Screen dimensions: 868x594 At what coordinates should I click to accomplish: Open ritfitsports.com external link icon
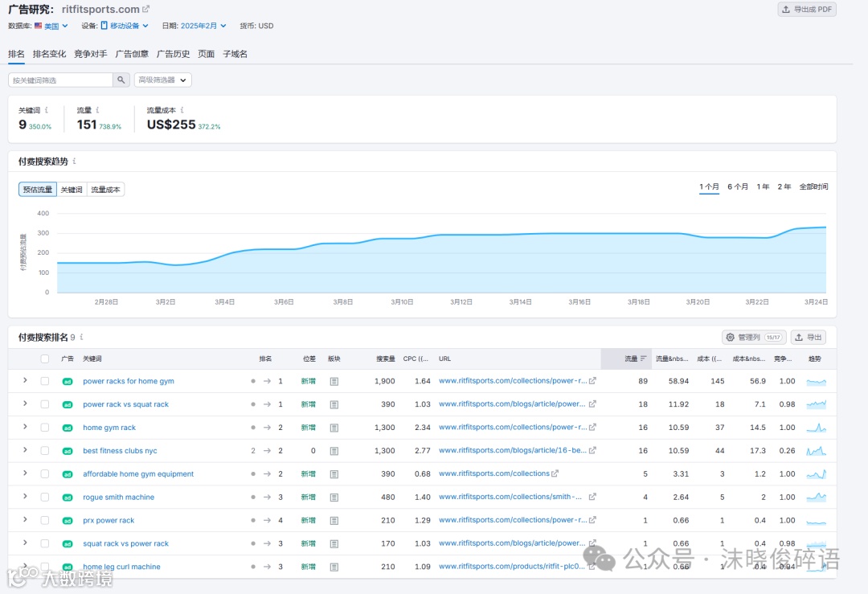click(x=145, y=10)
